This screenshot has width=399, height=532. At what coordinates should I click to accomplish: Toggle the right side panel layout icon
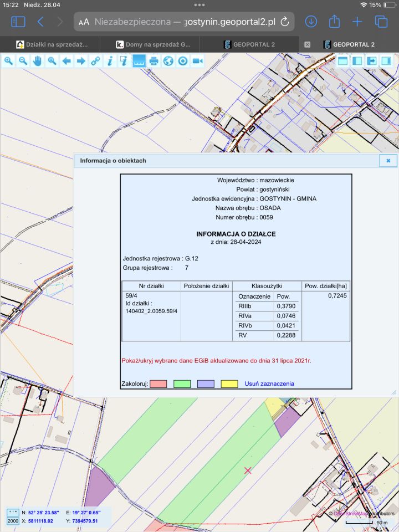coord(386,60)
